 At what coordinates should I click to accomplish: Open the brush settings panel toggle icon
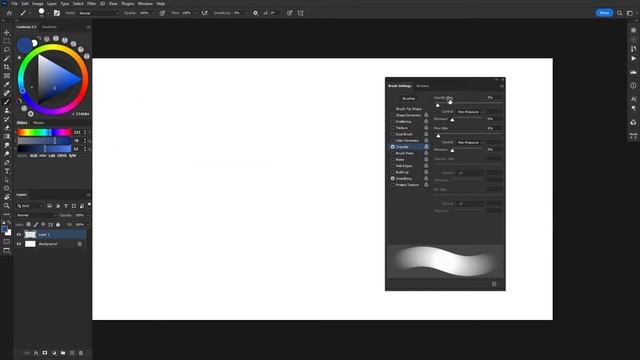[x=57, y=13]
